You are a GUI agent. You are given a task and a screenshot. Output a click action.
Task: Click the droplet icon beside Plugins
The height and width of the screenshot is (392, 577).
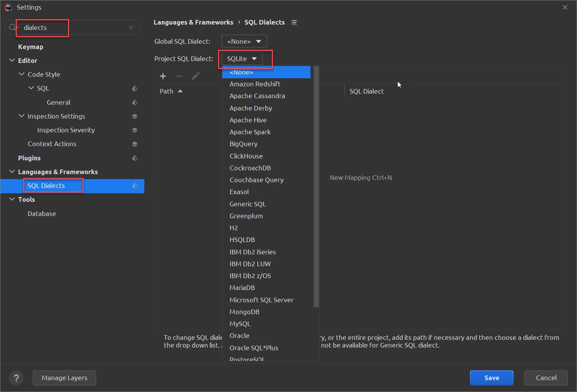point(135,158)
